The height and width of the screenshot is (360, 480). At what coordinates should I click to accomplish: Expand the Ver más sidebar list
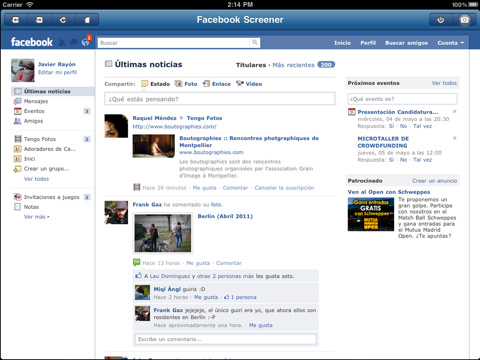36,217
